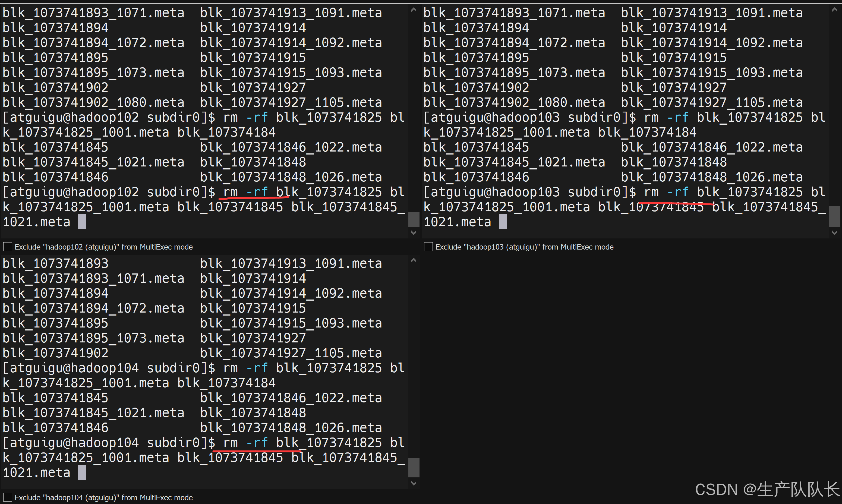This screenshot has width=842, height=504.
Task: Tick the Exclude "hadoop104 (atguigu)" from MultiExec checkbox
Action: 8,497
